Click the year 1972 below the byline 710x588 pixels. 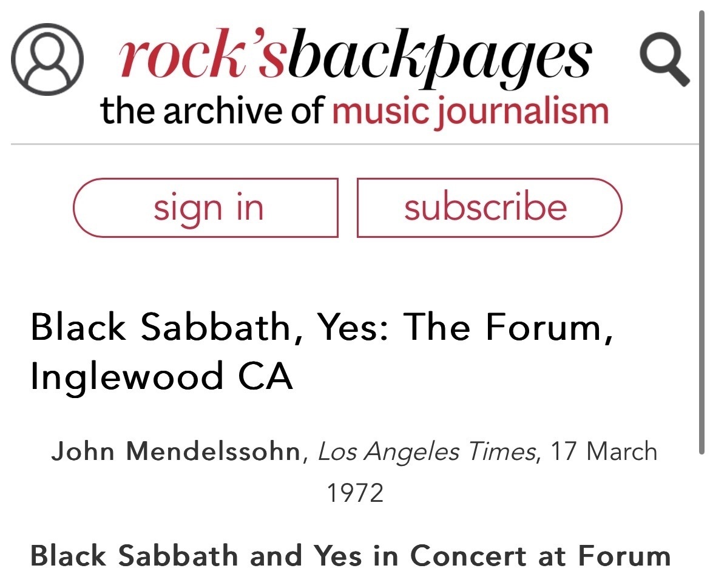(x=355, y=493)
